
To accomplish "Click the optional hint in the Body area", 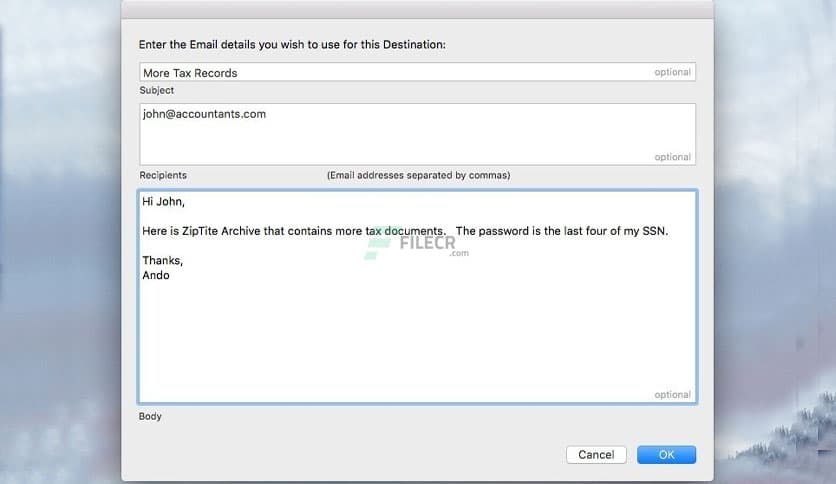I will 672,395.
